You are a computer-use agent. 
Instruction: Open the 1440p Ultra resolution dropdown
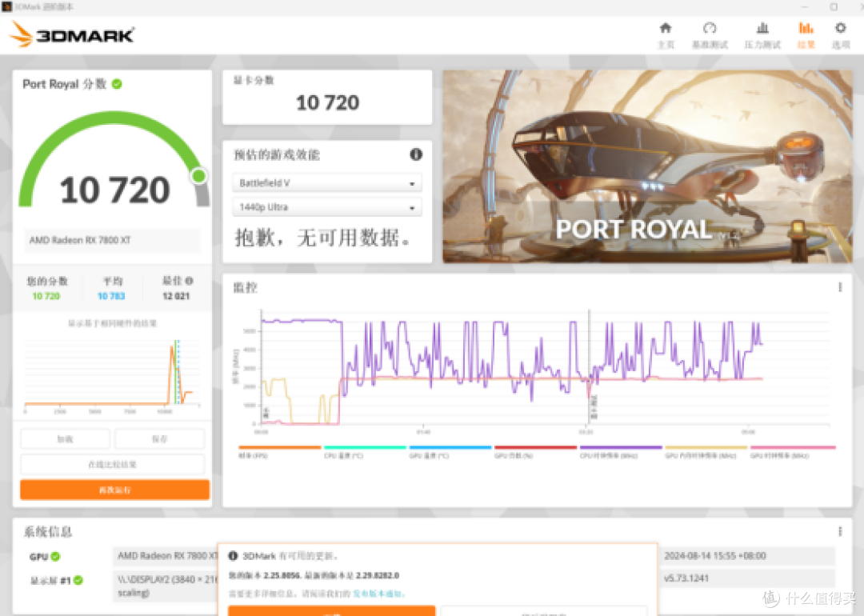[x=327, y=207]
